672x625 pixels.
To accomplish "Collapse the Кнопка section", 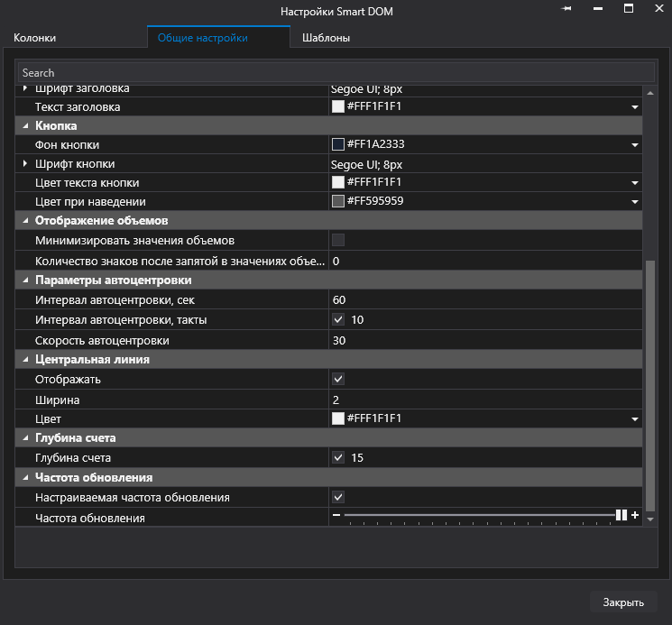I will click(x=25, y=126).
